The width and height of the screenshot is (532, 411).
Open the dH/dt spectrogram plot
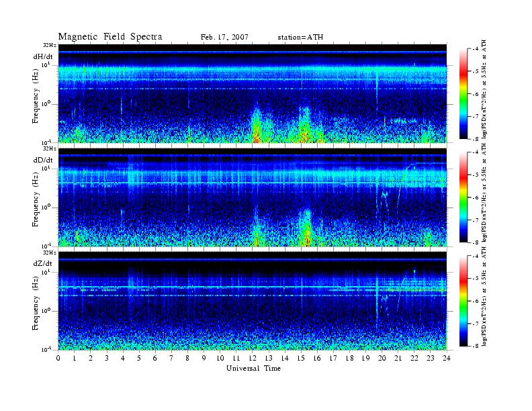(253, 93)
